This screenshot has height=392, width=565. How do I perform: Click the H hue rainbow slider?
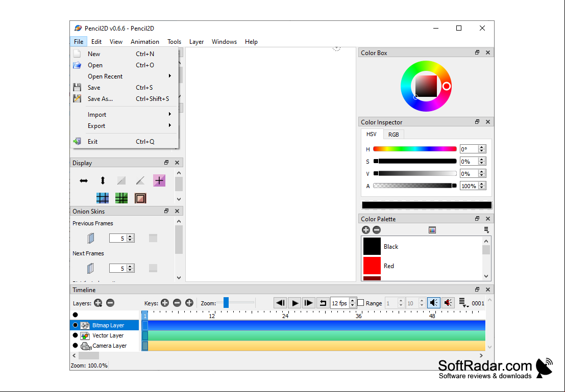[x=415, y=149]
